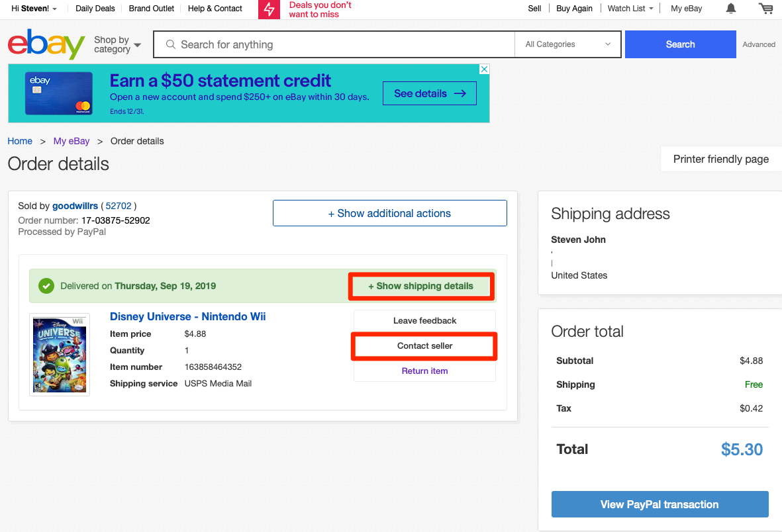The height and width of the screenshot is (532, 782).
Task: Expand the Watch List dropdown
Action: pyautogui.click(x=630, y=9)
